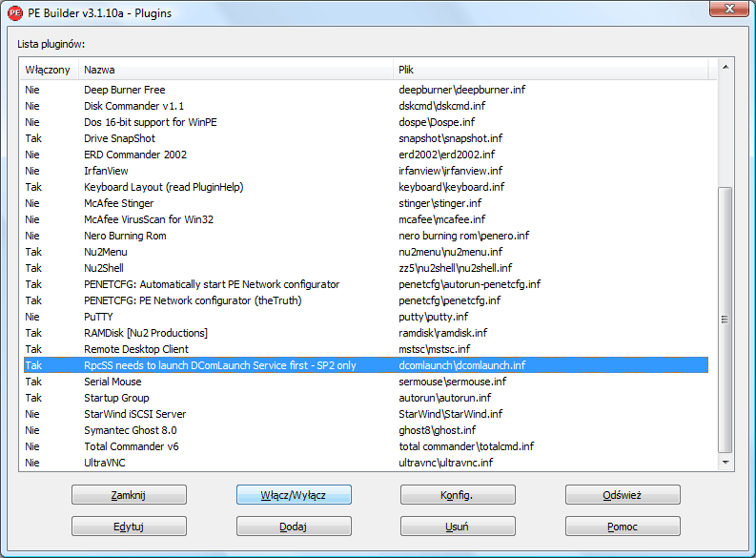The height and width of the screenshot is (558, 756).
Task: Click the putty\putty.inf file cell
Action: (434, 317)
